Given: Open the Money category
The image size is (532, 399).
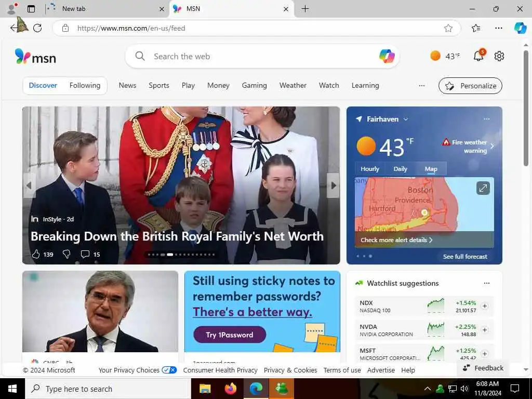Looking at the screenshot, I should (218, 86).
